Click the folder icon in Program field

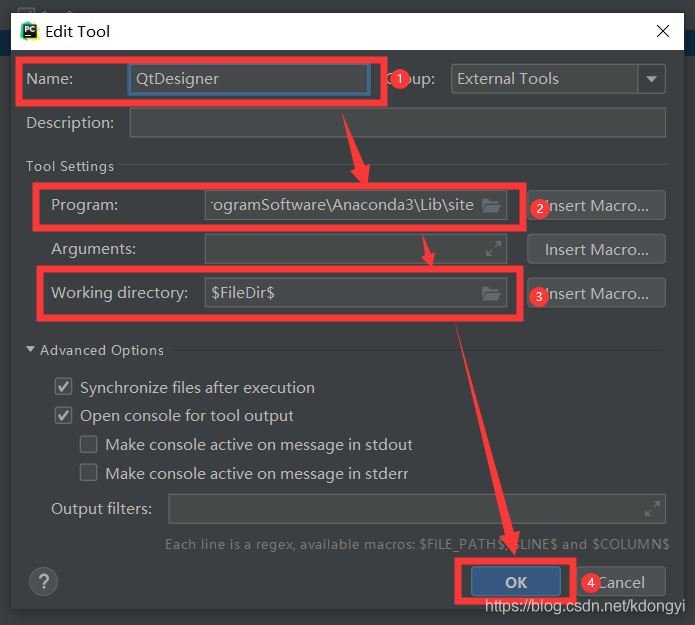click(490, 206)
